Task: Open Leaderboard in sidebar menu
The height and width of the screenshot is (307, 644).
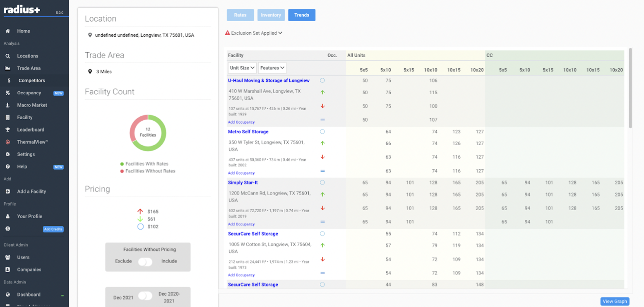Action: [31, 130]
